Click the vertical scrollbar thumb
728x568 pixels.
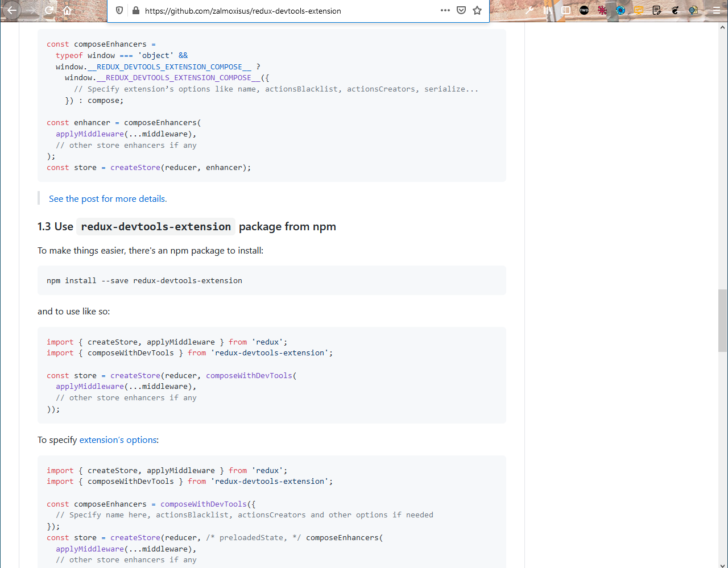[722, 321]
